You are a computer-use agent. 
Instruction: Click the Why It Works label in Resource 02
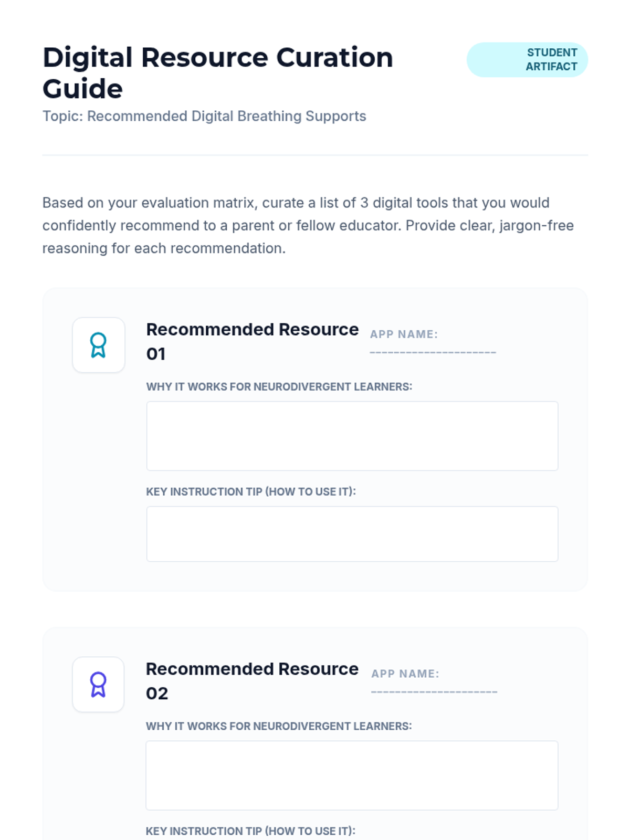tap(278, 727)
